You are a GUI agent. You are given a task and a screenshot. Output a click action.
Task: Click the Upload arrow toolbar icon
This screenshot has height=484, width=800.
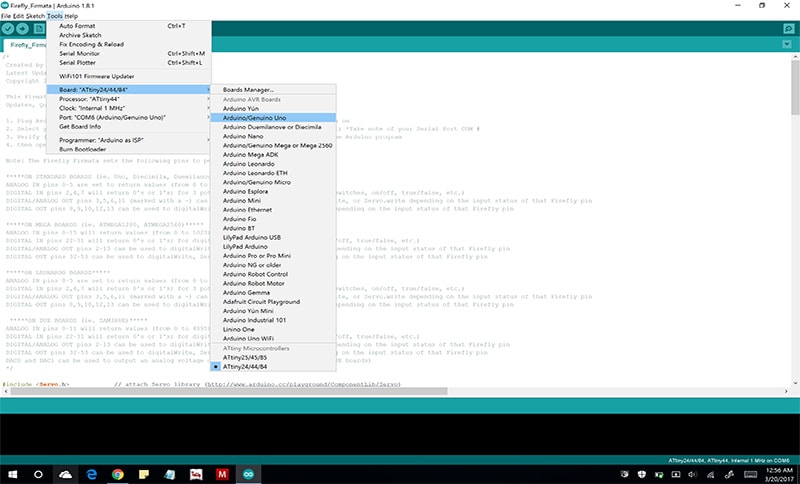[x=22, y=29]
